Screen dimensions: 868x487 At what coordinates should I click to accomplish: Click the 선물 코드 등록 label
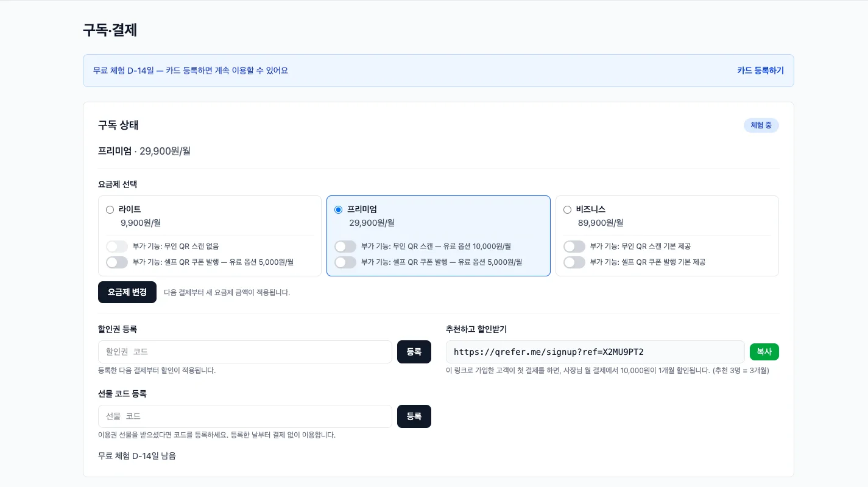click(122, 394)
